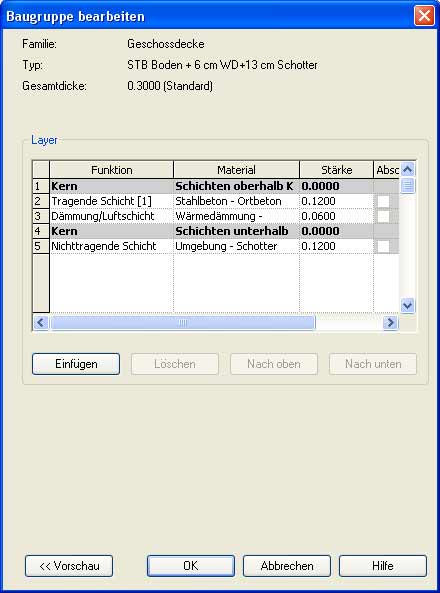Click the horizontal scrollbar thumb
440x593 pixels.
pyautogui.click(x=182, y=323)
